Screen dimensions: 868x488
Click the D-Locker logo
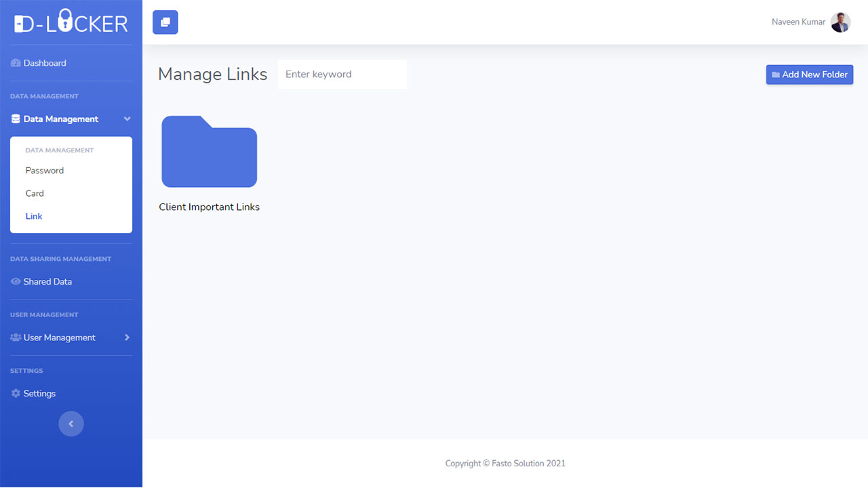click(x=71, y=22)
